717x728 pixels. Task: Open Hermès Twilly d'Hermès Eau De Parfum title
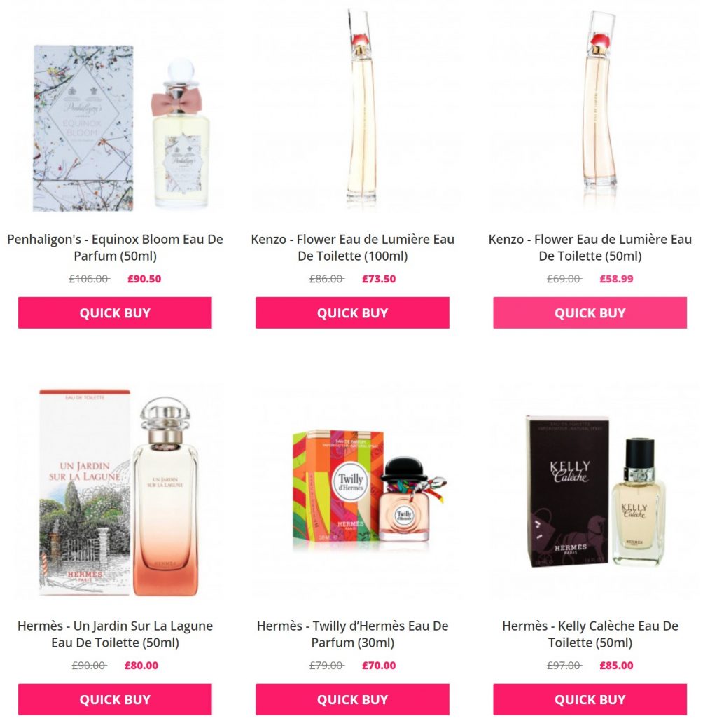tap(352, 633)
